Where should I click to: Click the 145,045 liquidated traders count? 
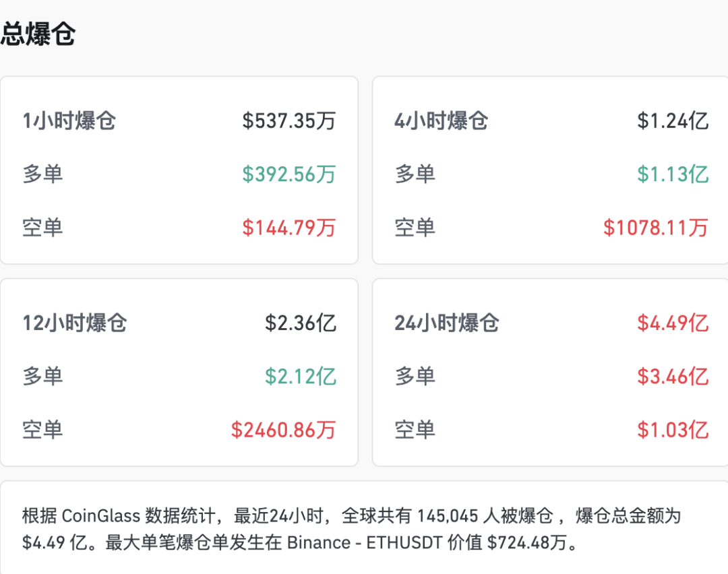pyautogui.click(x=448, y=515)
